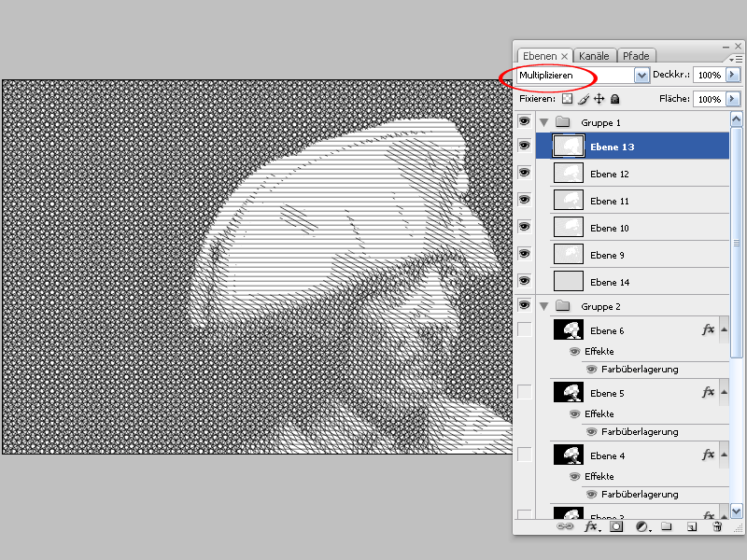Click Effekte label under Ebene 5
This screenshot has width=747, height=560.
(x=599, y=413)
